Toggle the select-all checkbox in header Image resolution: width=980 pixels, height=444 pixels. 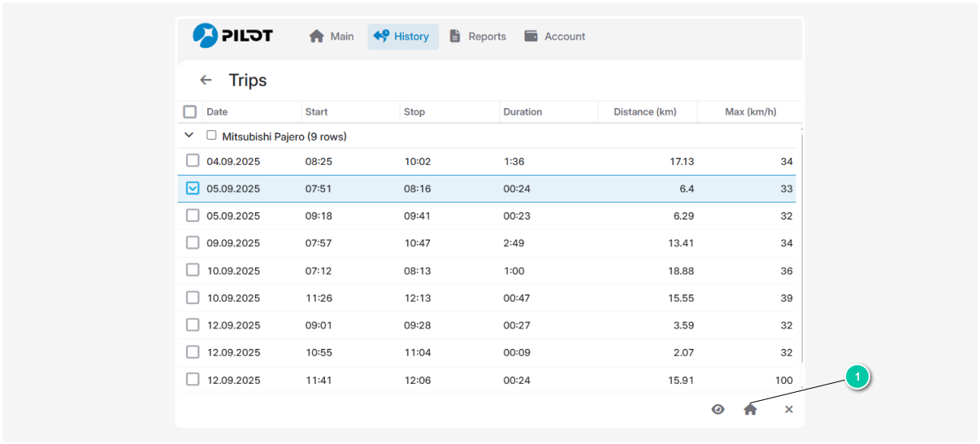[190, 112]
